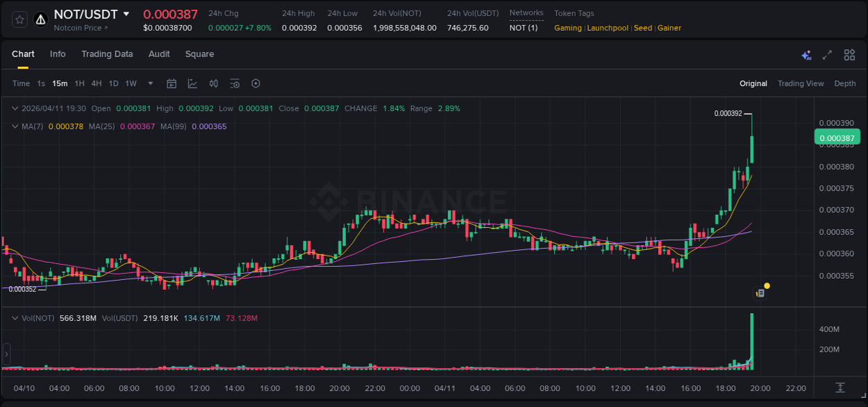Click the MA(7) indicator label
This screenshot has width=868, height=407.
(33, 126)
